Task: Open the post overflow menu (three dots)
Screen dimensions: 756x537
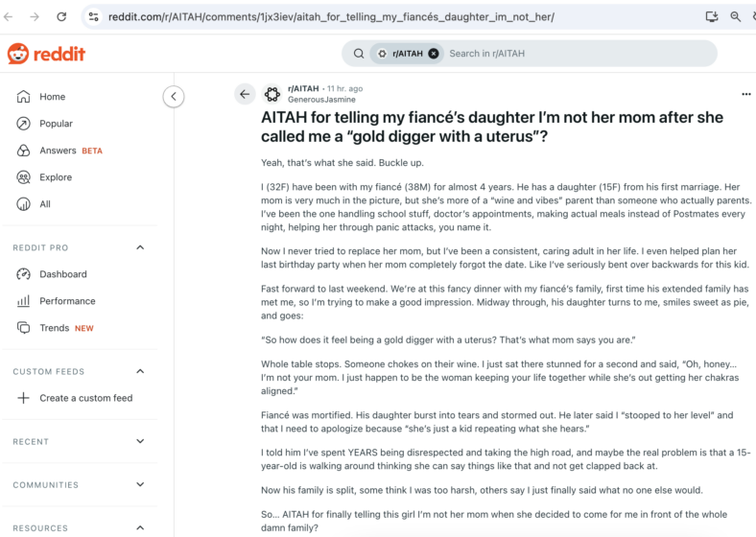Action: pos(745,94)
